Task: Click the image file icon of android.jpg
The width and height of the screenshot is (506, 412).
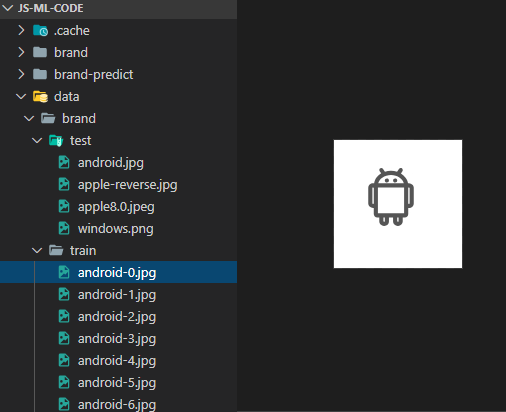Action: [x=64, y=162]
